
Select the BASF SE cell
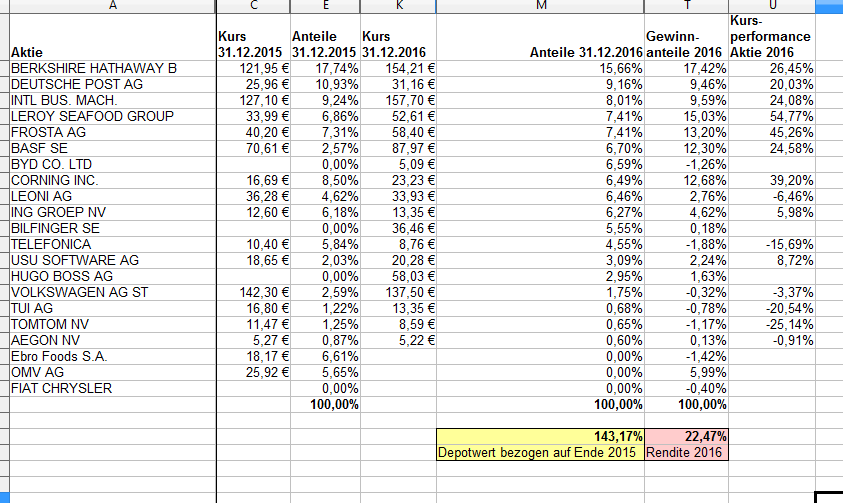click(112, 148)
